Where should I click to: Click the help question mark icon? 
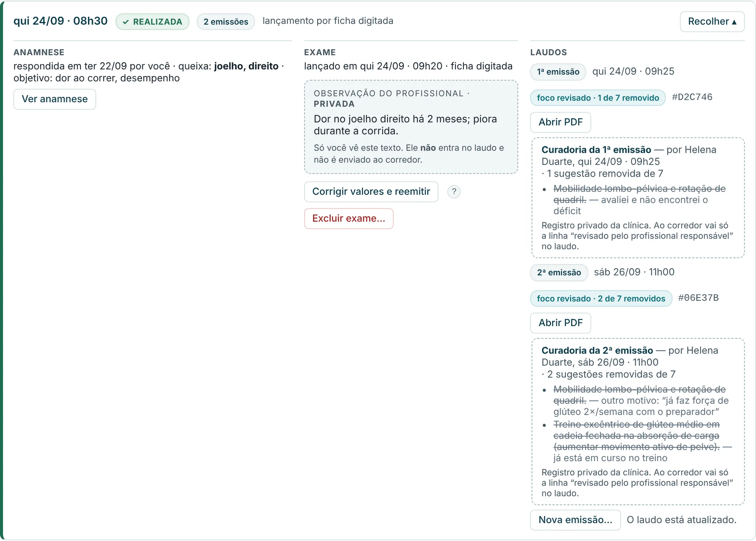[x=454, y=192]
